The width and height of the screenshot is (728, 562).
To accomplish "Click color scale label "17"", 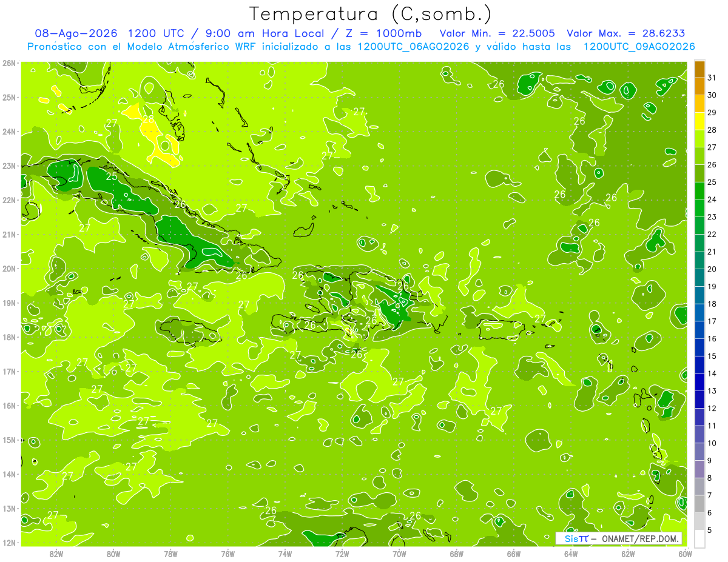I will click(712, 321).
